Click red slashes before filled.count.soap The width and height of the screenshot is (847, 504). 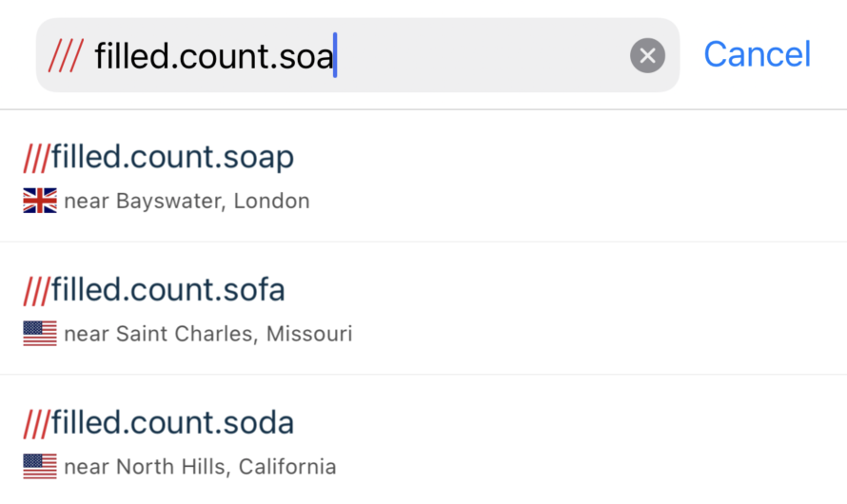(37, 158)
